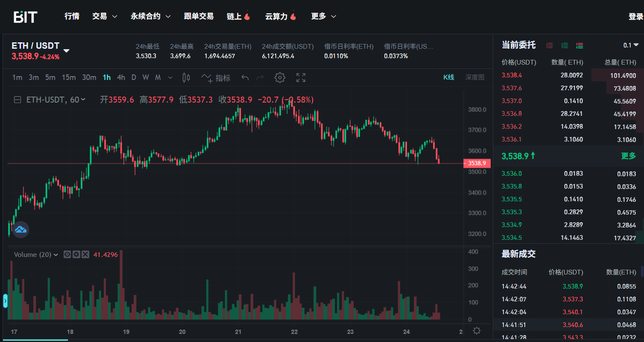The image size is (644, 342).
Task: Expand the ETH / USDT trading pair selector
Action: pyautogui.click(x=66, y=50)
